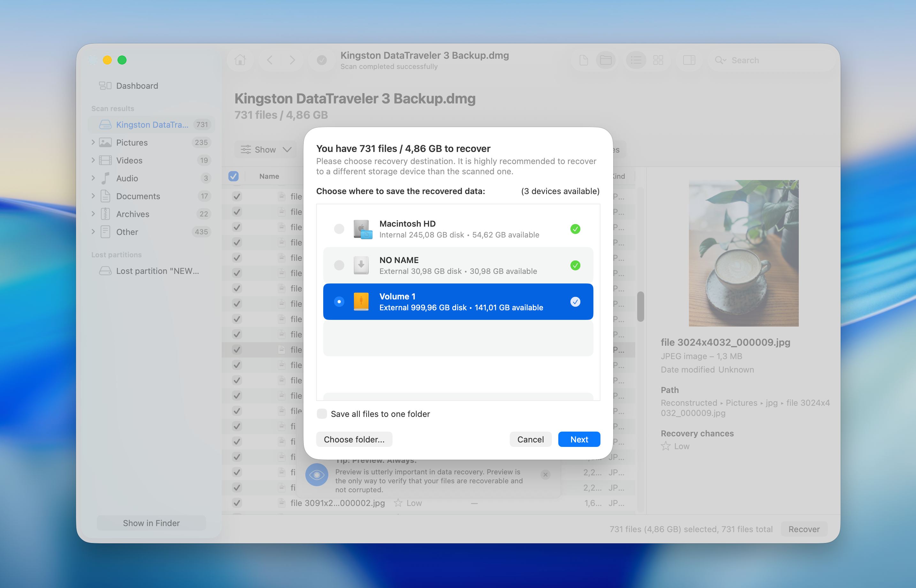Image resolution: width=916 pixels, height=588 pixels.
Task: Switch to grid view icon
Action: (x=658, y=60)
